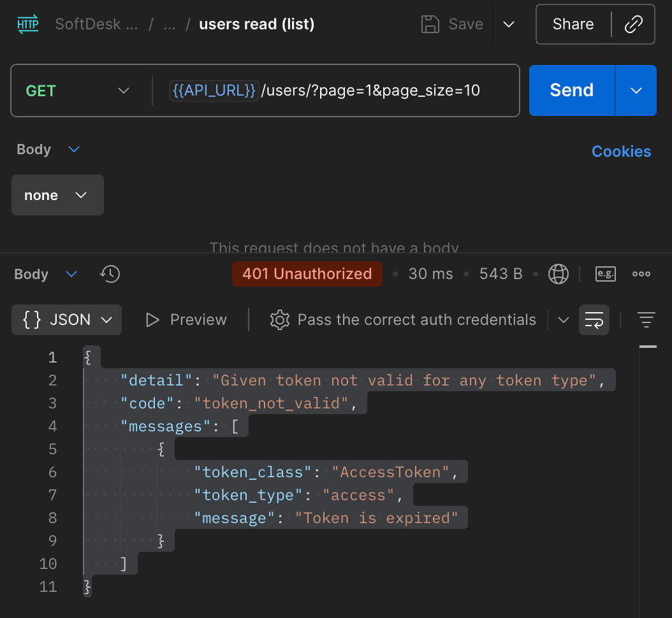This screenshot has height=618, width=672.
Task: Click the Save floppy disk icon
Action: tap(431, 25)
